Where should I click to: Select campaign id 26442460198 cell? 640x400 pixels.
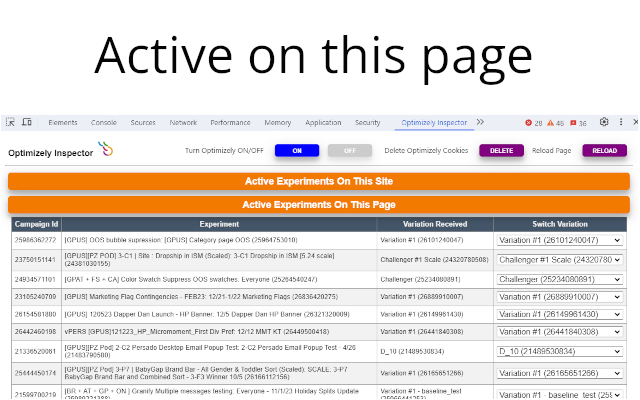pos(36,332)
